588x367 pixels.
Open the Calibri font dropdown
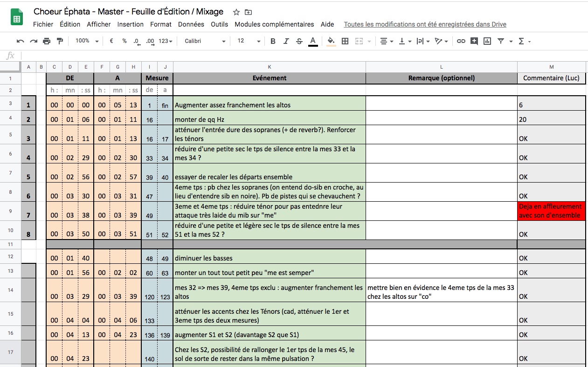click(x=205, y=41)
